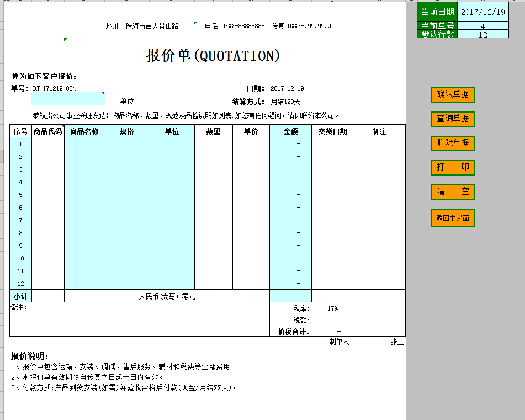Click the 打印 button to print

(x=452, y=168)
